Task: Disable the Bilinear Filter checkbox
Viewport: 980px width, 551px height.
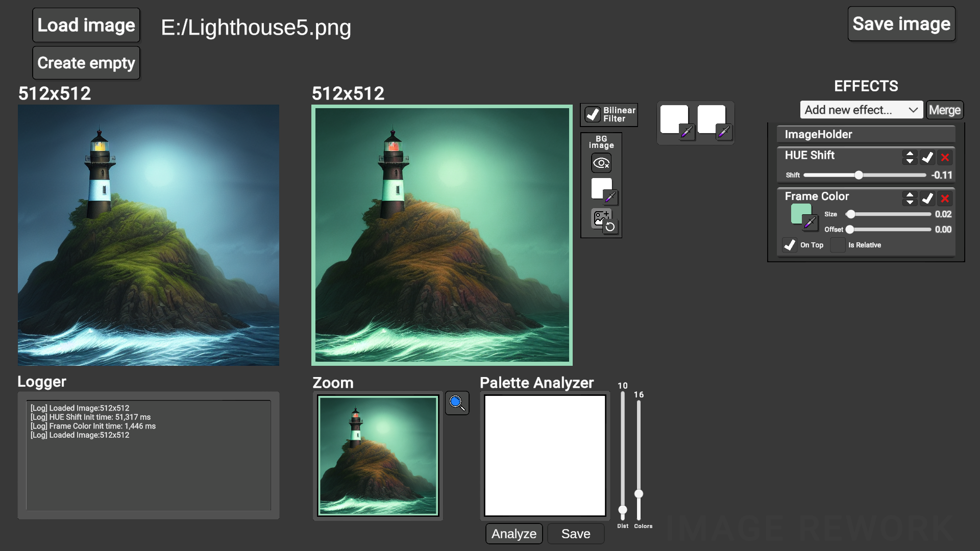Action: tap(593, 114)
